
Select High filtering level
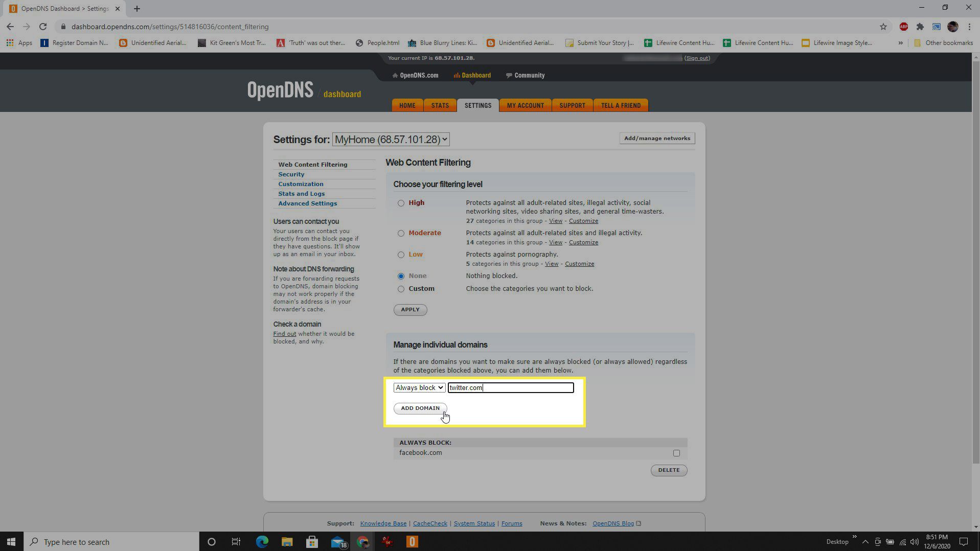click(x=401, y=203)
